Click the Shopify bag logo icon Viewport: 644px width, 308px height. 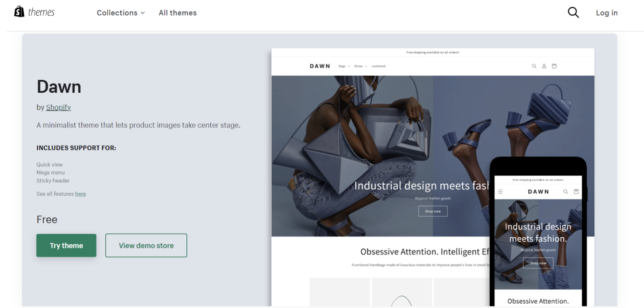(19, 12)
